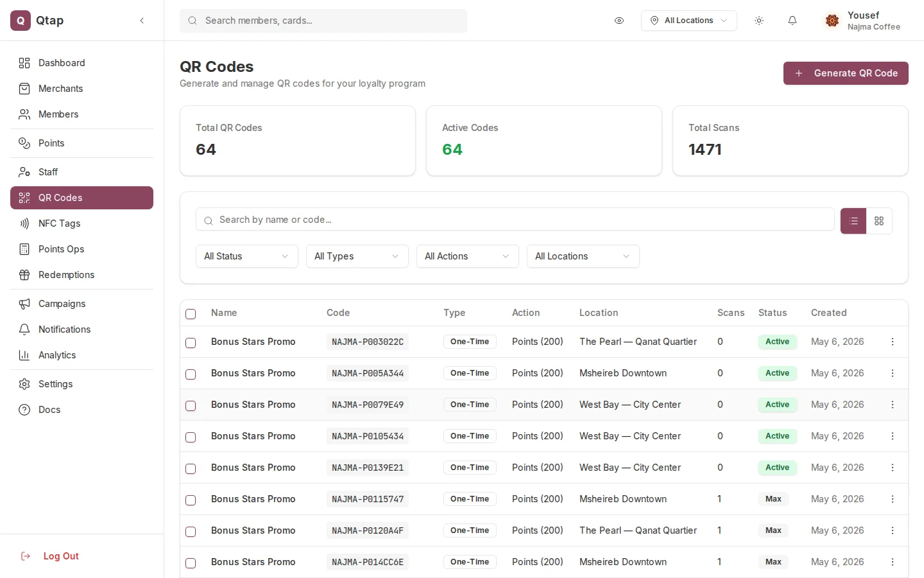Click Generate QR Code button
Viewport: 924px width, 578px height.
[846, 73]
